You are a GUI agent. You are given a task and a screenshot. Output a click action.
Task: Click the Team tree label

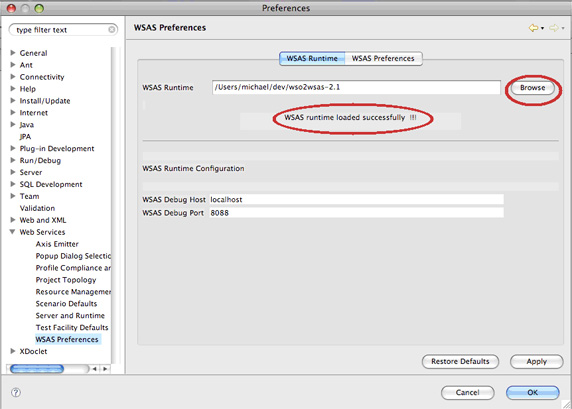click(x=29, y=196)
